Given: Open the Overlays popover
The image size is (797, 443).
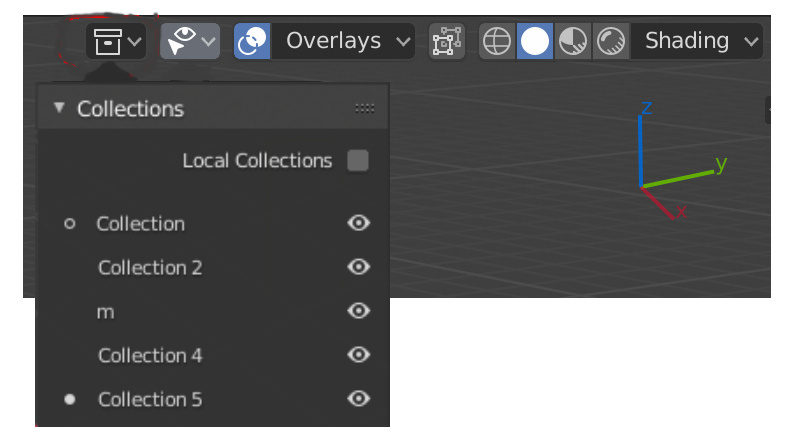Looking at the screenshot, I should point(343,41).
